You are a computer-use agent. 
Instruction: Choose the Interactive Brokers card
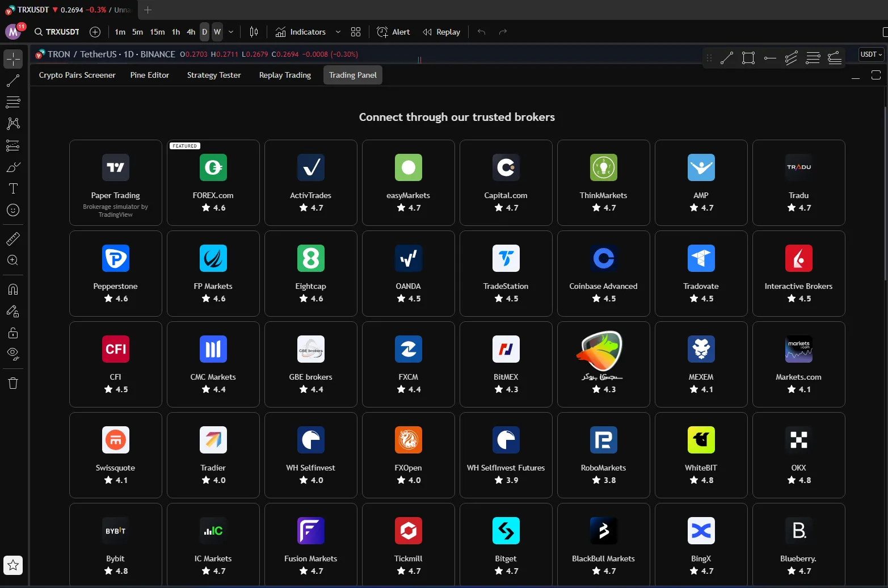[798, 274]
